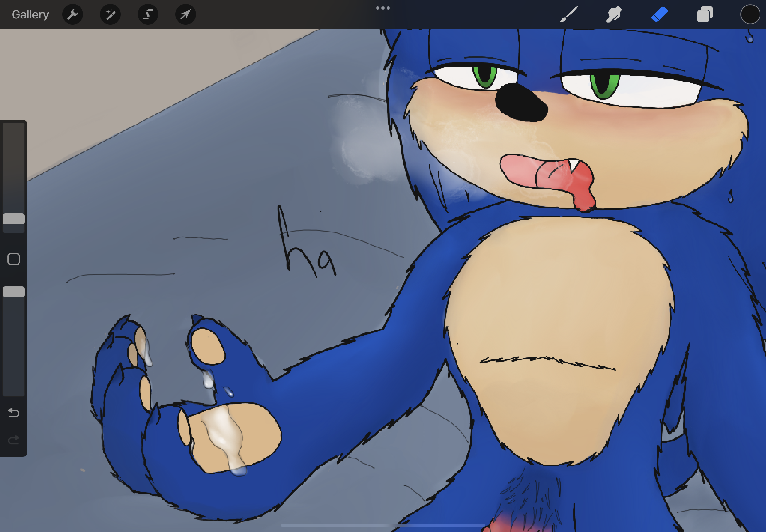Tap the greyed-out Redo arrow
Viewport: 766px width, 532px height.
[14, 440]
